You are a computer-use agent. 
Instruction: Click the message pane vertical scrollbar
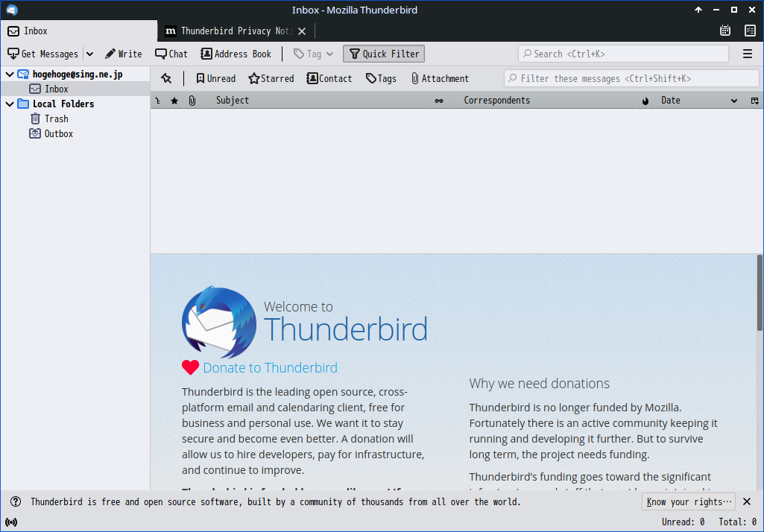(x=760, y=293)
